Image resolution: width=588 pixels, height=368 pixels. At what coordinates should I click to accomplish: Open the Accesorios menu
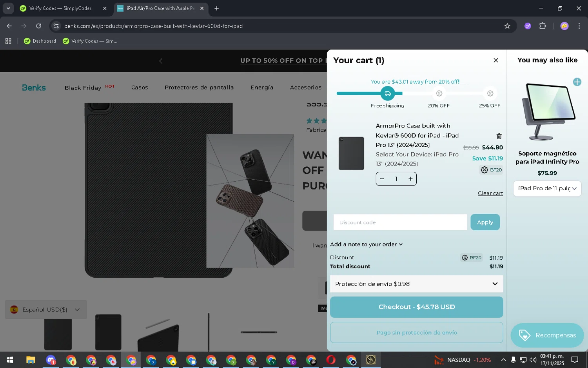(306, 87)
